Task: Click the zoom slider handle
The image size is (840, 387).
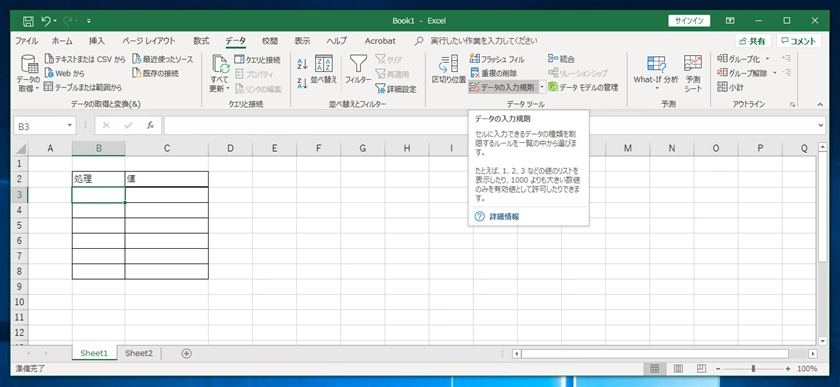Action: (x=753, y=369)
